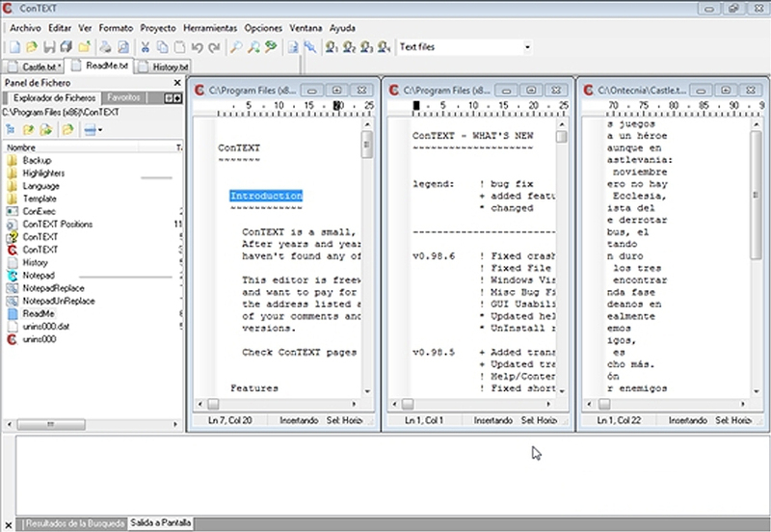Click the print toolbar icon
771x532 pixels.
(x=105, y=47)
